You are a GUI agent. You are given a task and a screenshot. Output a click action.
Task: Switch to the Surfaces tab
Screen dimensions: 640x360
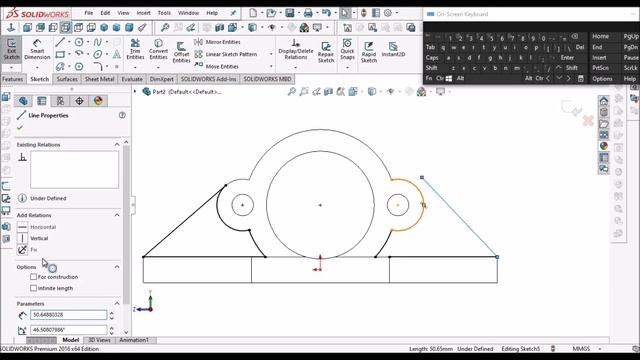click(x=67, y=79)
